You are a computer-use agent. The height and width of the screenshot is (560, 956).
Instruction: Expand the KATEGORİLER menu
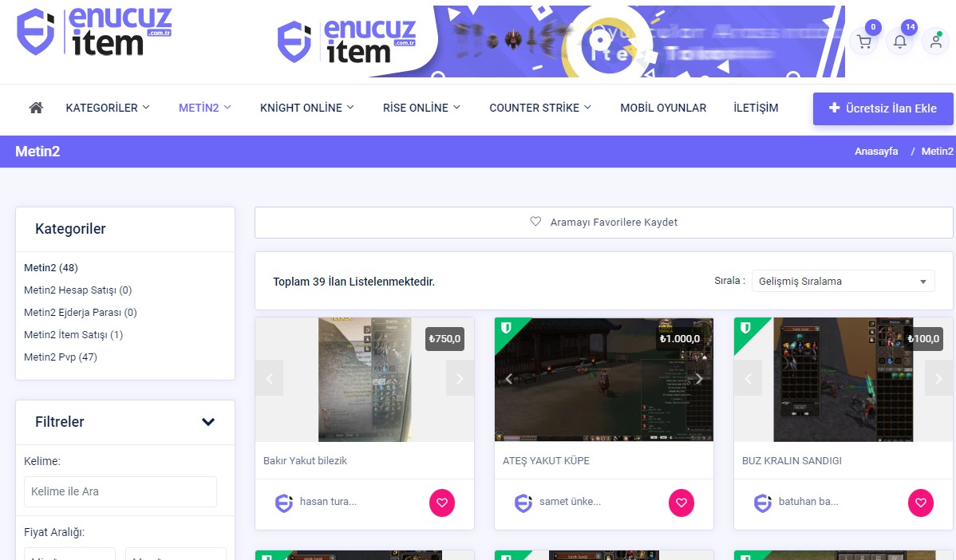(108, 108)
